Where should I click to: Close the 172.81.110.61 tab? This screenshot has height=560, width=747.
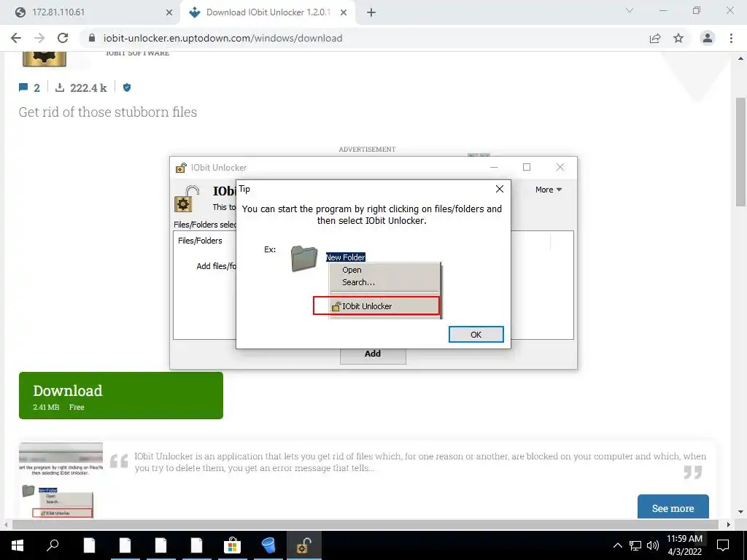(x=169, y=12)
